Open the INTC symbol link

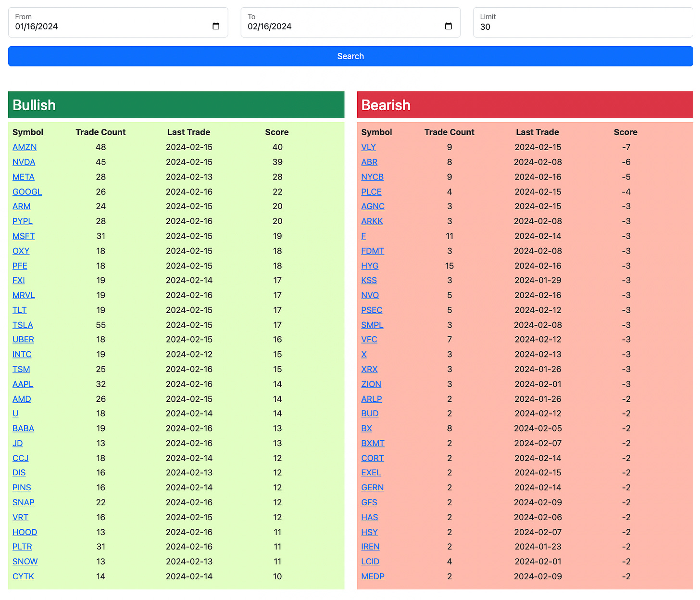(22, 355)
